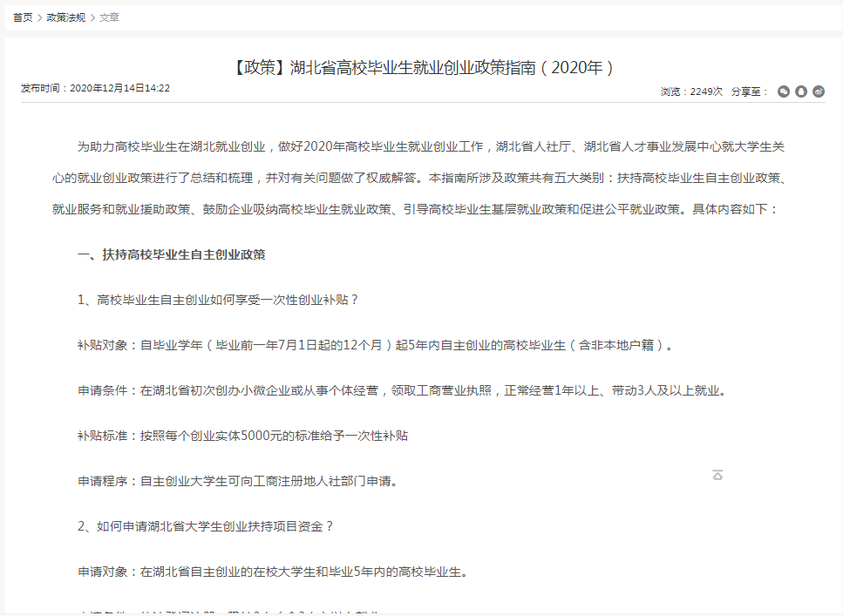This screenshot has height=616, width=843.
Task: Click the chevron after 首页
Action: (x=40, y=17)
